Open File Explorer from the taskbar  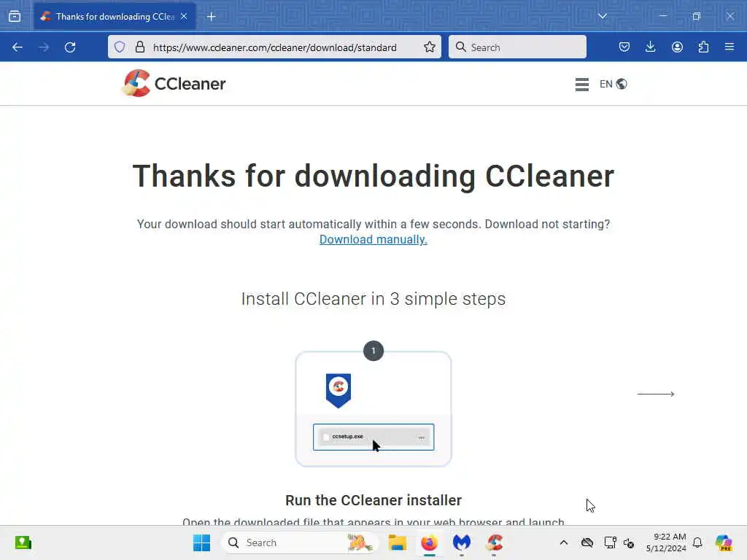397,542
